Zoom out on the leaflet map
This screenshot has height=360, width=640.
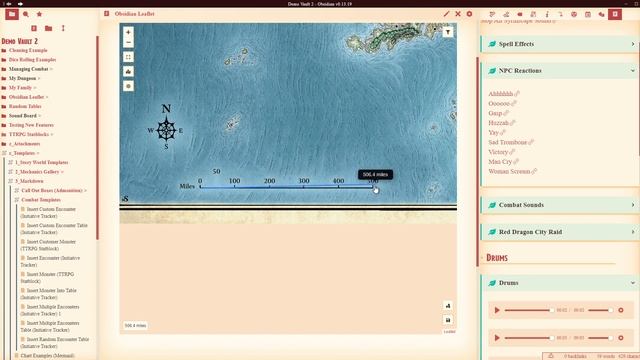tap(128, 42)
